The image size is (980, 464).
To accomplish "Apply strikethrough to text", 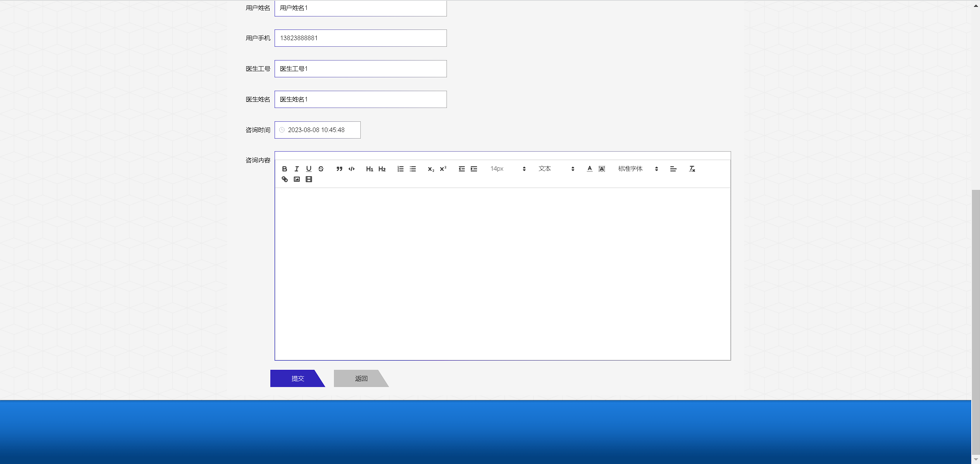I will 321,169.
